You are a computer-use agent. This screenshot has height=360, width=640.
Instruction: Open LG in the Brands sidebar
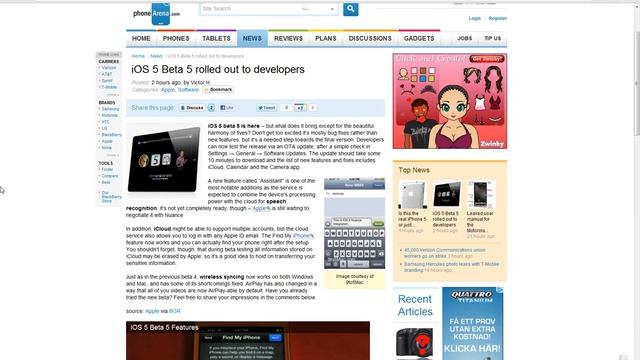[104, 128]
